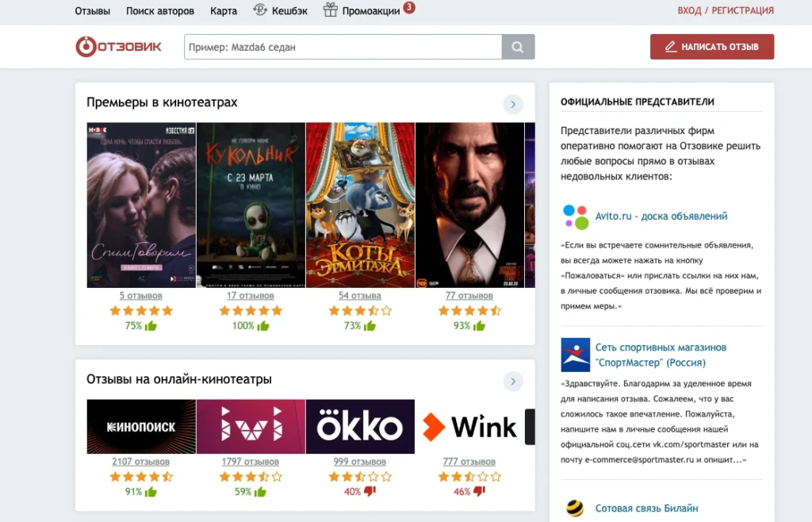This screenshot has width=812, height=522.
Task: Expand Отзывы на онлайн-кинотеатры with arrow
Action: pos(513,381)
